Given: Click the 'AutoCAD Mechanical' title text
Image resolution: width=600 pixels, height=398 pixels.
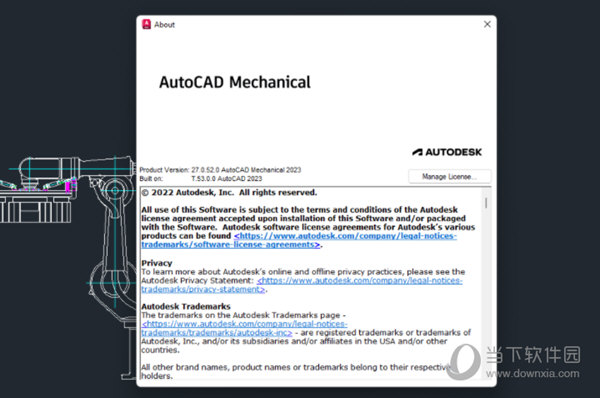Looking at the screenshot, I should click(235, 82).
